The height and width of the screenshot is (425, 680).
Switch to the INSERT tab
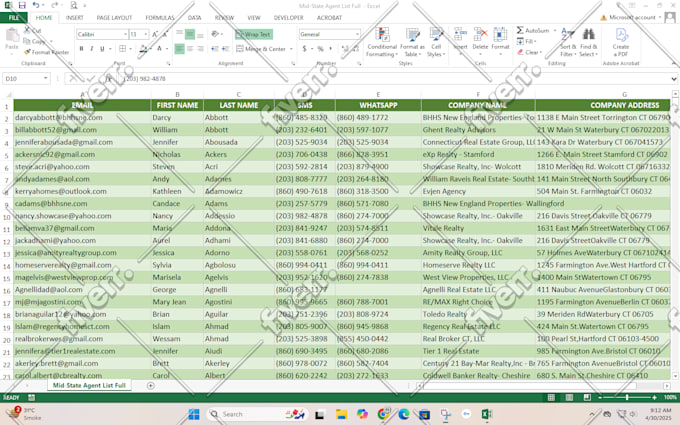click(75, 18)
